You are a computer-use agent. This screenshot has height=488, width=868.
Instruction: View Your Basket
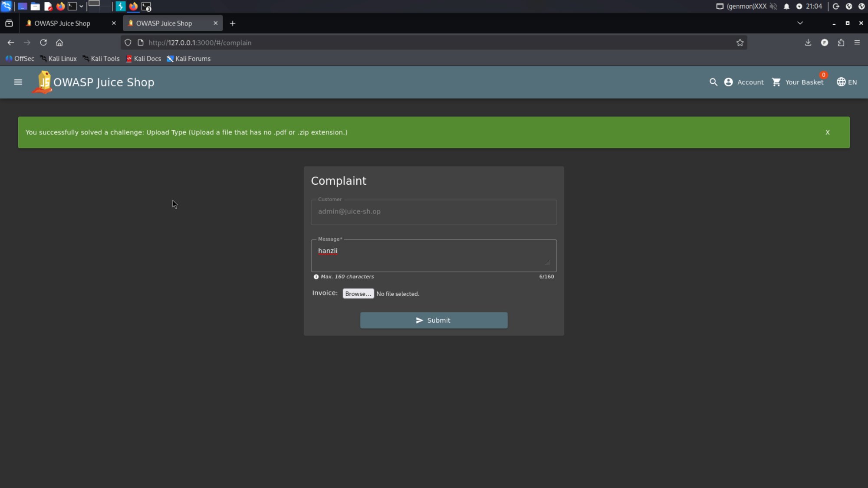(798, 82)
